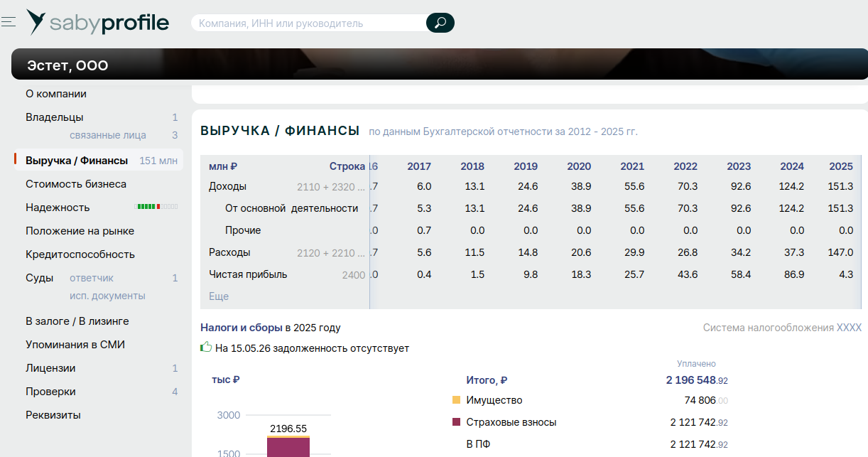Click the ВЫРУЧКА / ФИНАНСЫ section heading
This screenshot has width=868, height=457.
pyautogui.click(x=280, y=131)
